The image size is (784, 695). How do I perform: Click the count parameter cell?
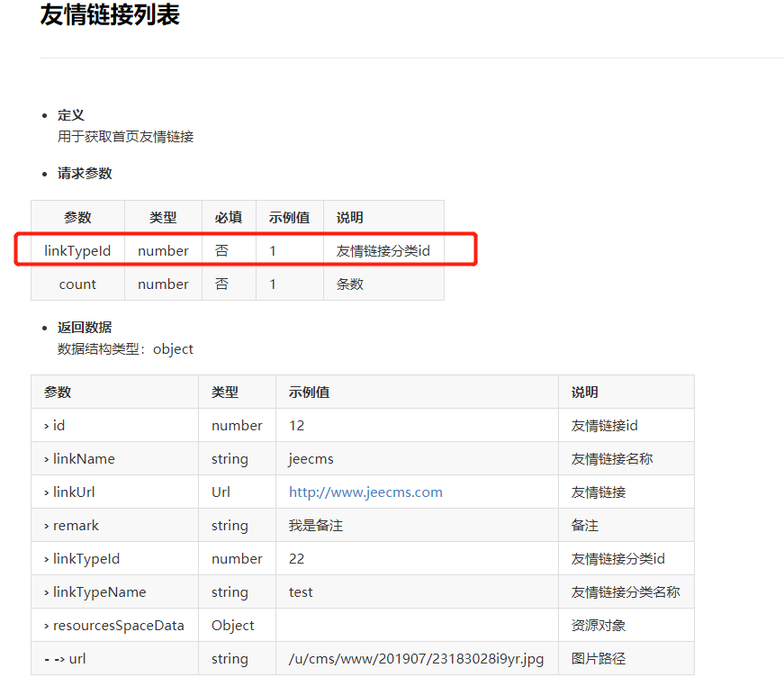point(77,284)
